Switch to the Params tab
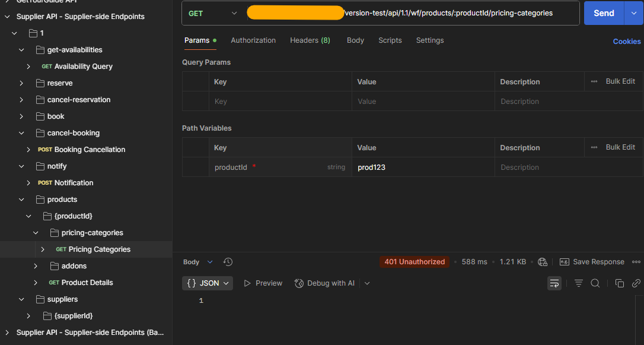The height and width of the screenshot is (345, 644). pos(200,40)
